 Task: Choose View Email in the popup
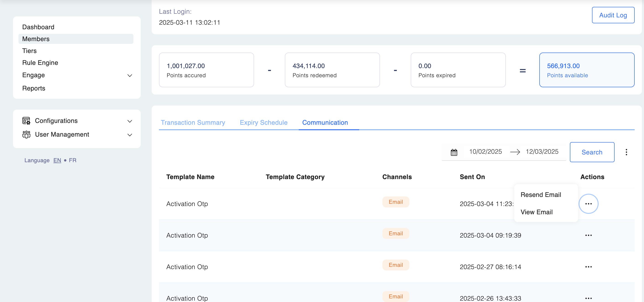coord(536,212)
